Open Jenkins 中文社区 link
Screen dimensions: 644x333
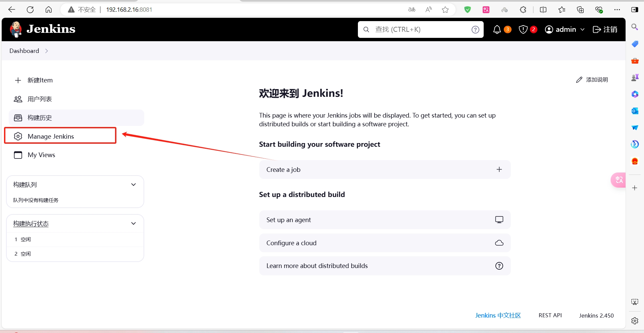coord(498,316)
